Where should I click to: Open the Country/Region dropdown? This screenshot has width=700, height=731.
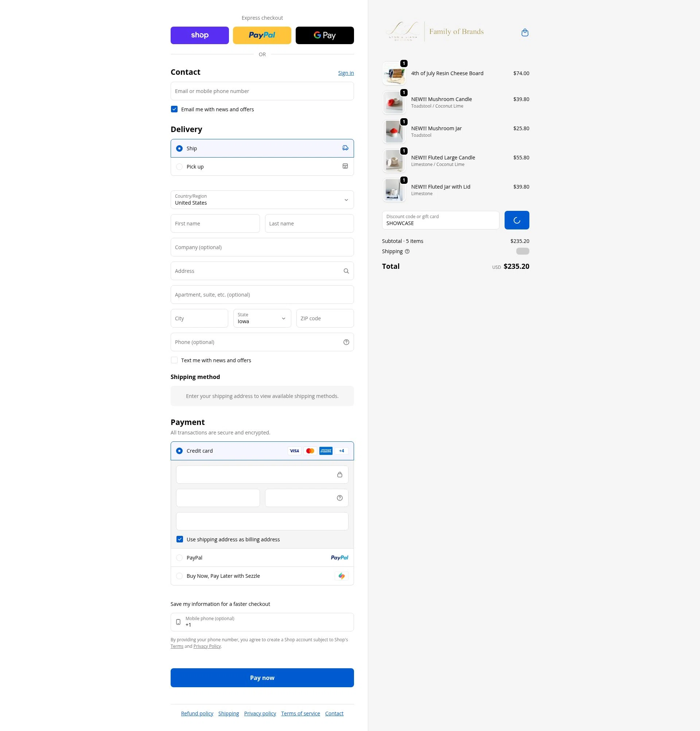(x=262, y=200)
